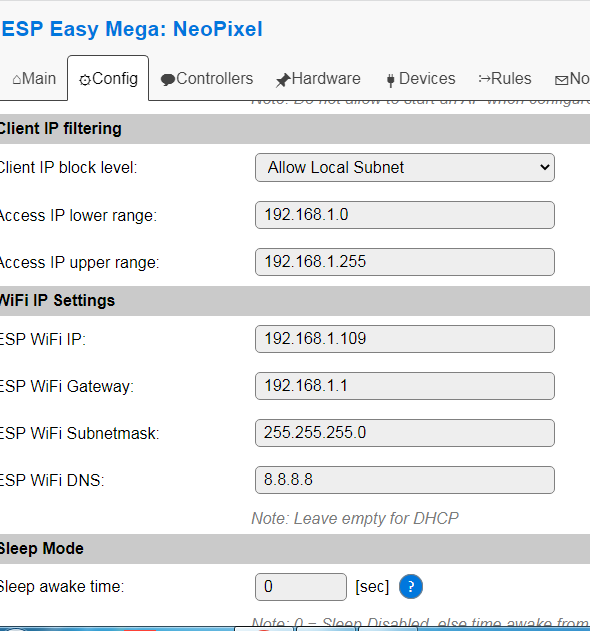Click the Access IP upper range field
The height and width of the screenshot is (631, 590).
[x=405, y=262]
